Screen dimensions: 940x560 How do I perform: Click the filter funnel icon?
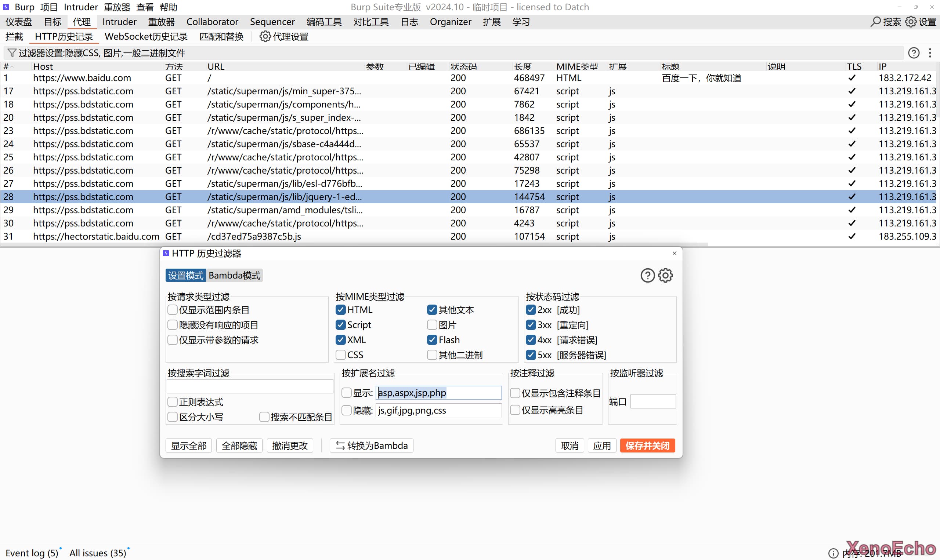click(12, 53)
